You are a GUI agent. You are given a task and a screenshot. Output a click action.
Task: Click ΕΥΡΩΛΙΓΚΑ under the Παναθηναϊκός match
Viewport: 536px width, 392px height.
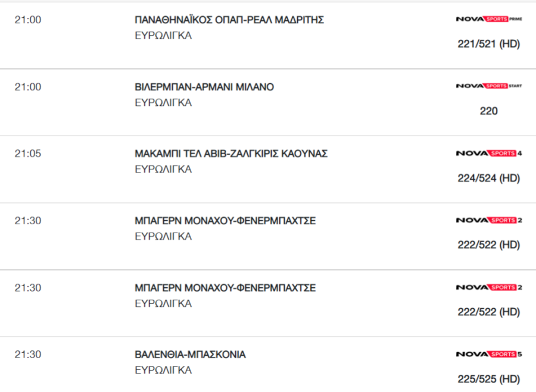click(x=163, y=36)
